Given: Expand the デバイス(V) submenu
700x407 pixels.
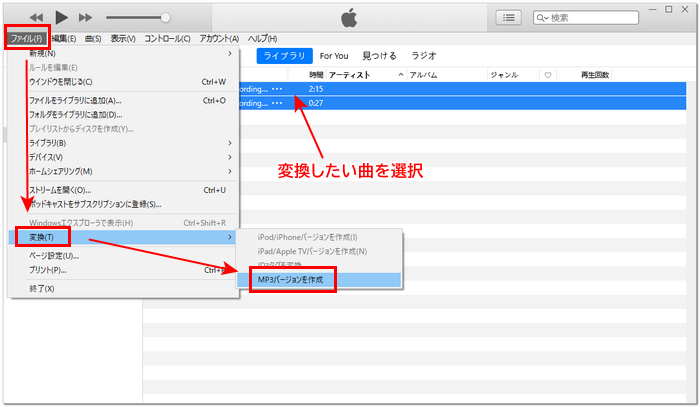Looking at the screenshot, I should tap(123, 157).
